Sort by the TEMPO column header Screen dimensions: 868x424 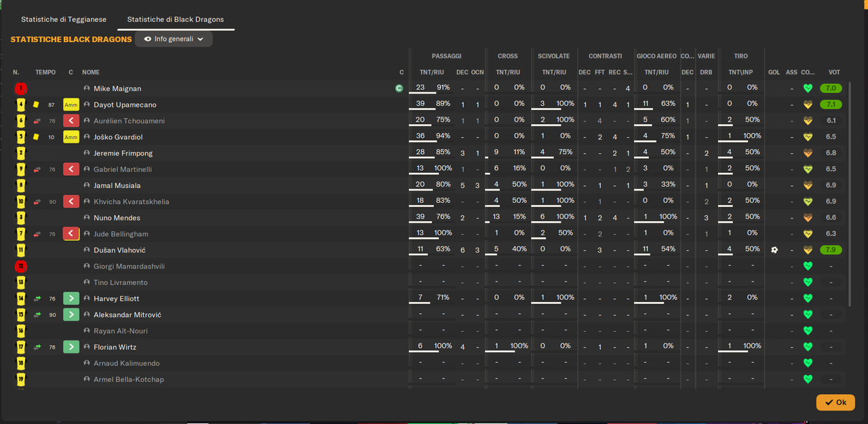pos(45,73)
